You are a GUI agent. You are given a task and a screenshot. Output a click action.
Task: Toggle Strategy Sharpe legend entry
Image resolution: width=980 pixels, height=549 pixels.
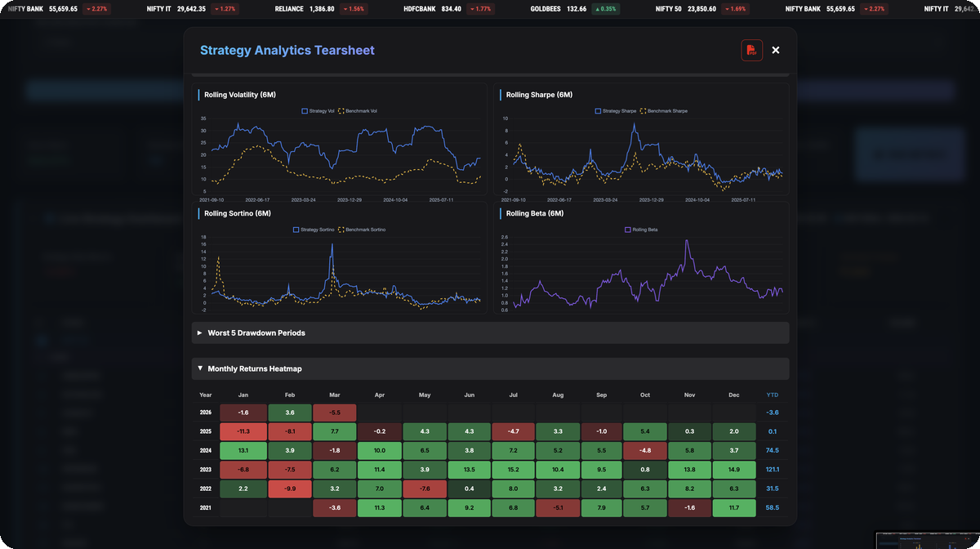(x=616, y=111)
